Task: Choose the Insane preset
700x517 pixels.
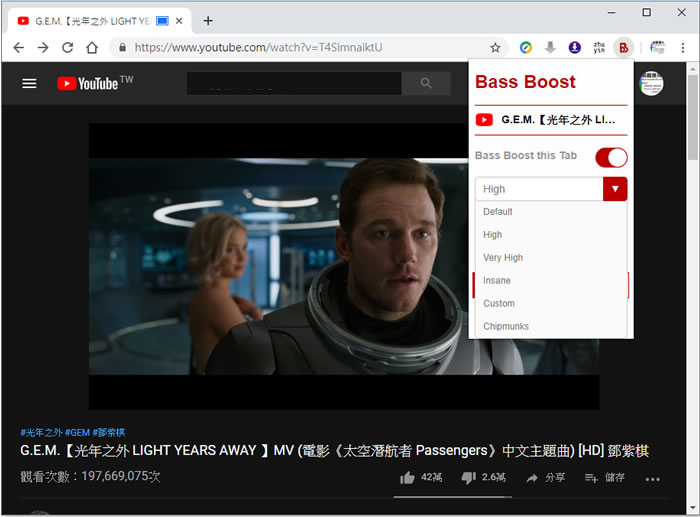Action: [551, 280]
